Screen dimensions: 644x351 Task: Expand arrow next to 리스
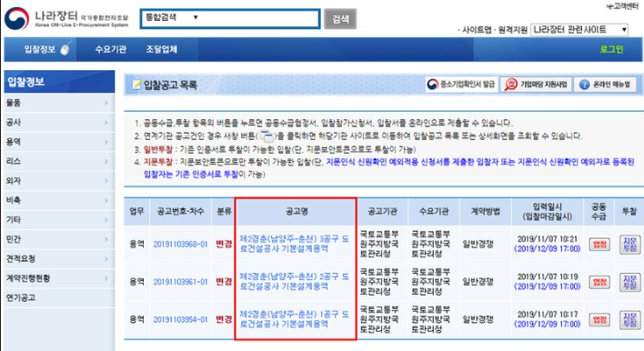click(106, 161)
